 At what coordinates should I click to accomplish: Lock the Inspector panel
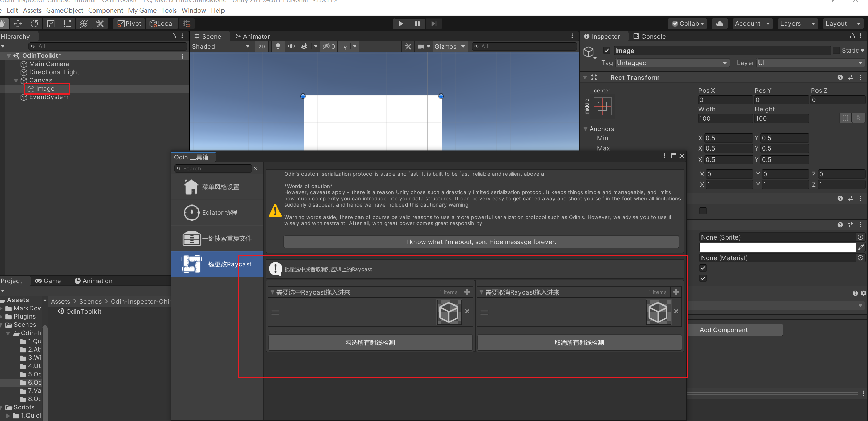[852, 36]
